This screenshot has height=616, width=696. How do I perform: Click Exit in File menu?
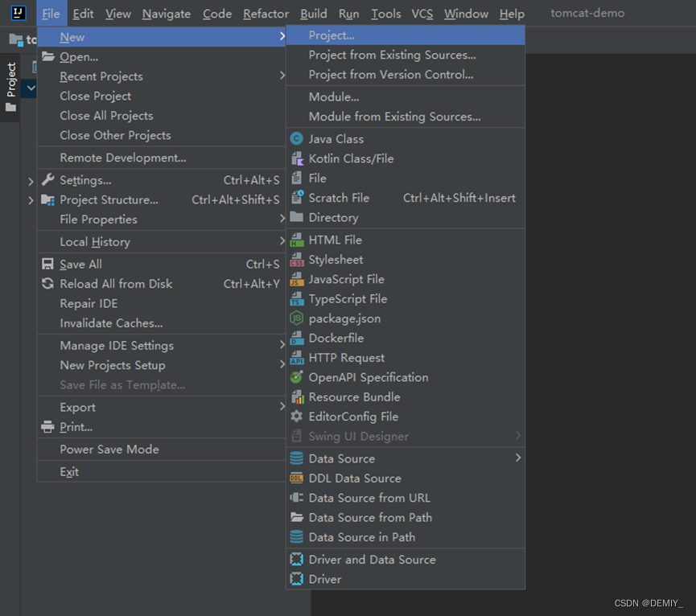point(162,472)
